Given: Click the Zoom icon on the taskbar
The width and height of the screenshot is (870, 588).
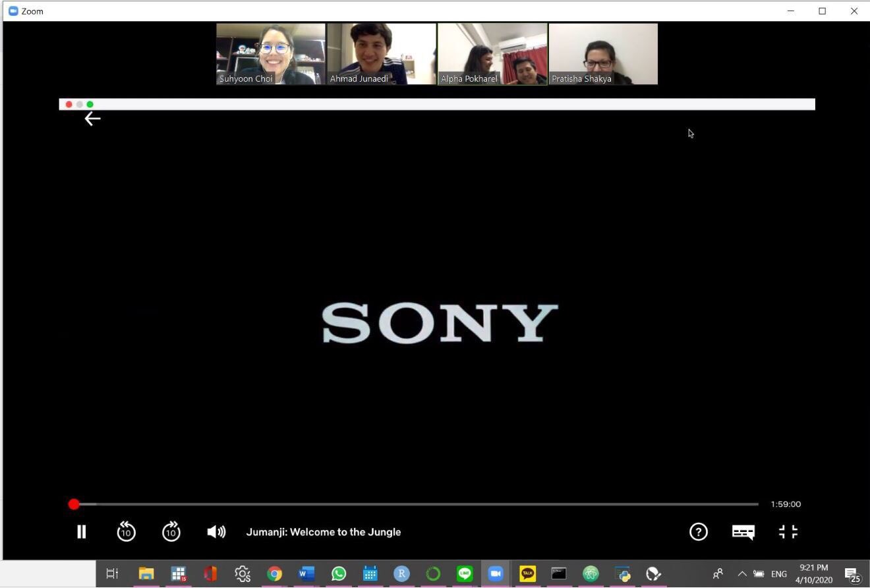Looking at the screenshot, I should (495, 573).
